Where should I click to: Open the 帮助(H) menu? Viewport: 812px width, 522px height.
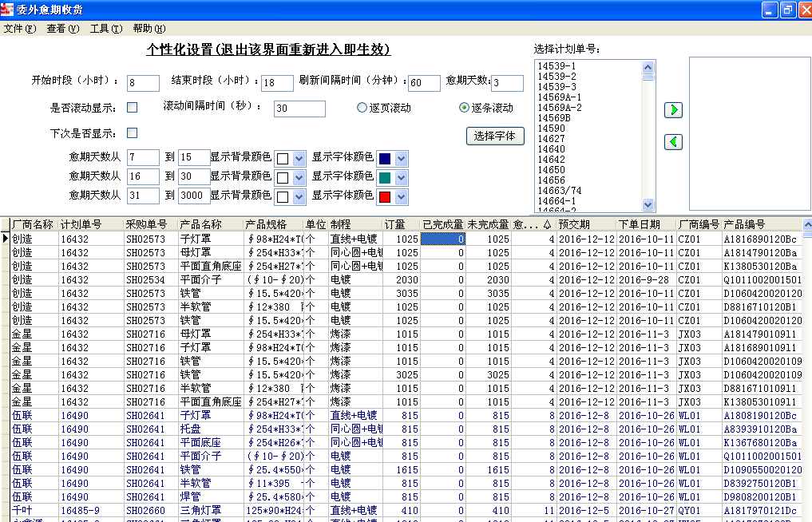149,29
